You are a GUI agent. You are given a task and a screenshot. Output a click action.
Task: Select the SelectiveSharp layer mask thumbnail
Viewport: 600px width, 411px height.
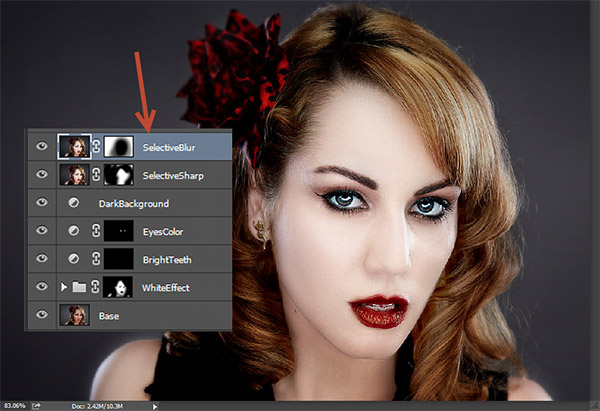click(119, 175)
